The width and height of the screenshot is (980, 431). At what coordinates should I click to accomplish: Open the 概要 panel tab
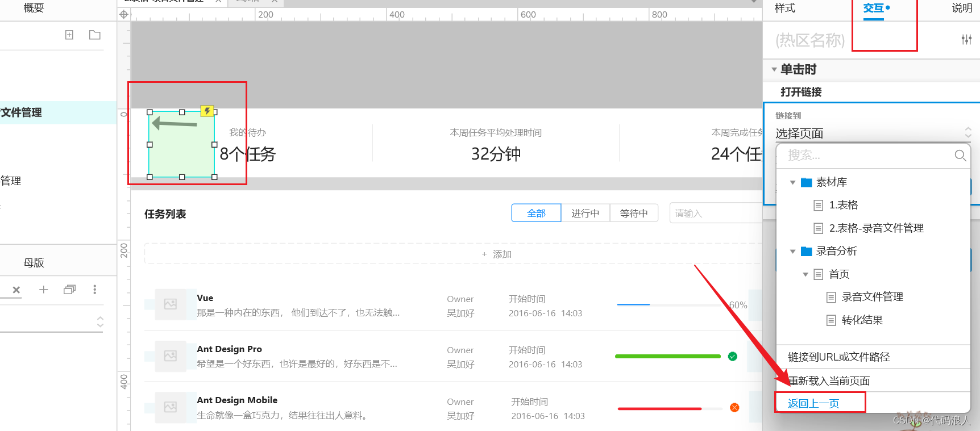point(34,8)
